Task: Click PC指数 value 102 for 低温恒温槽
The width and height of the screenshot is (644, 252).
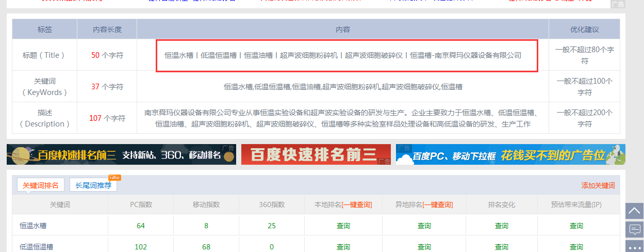Action: 141,247
